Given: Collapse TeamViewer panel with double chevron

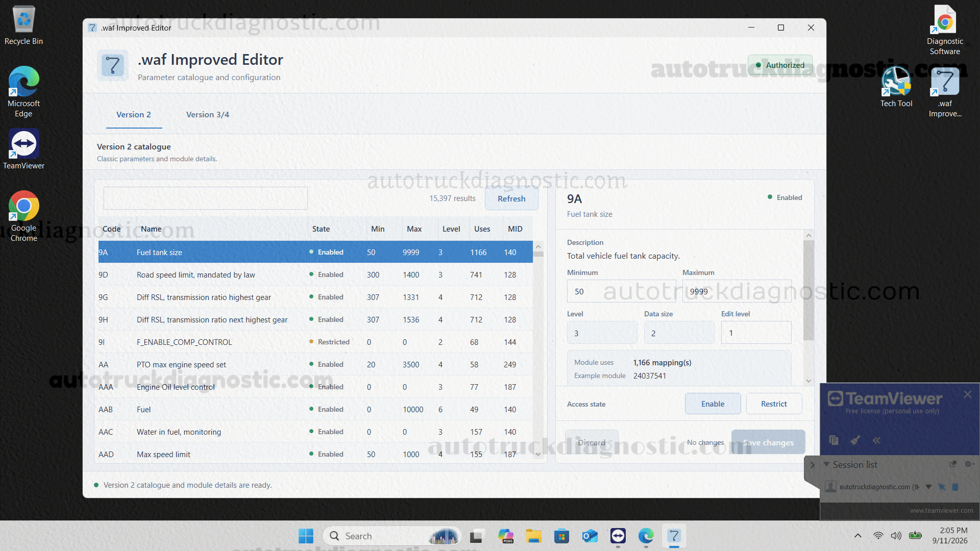Looking at the screenshot, I should click(x=876, y=440).
